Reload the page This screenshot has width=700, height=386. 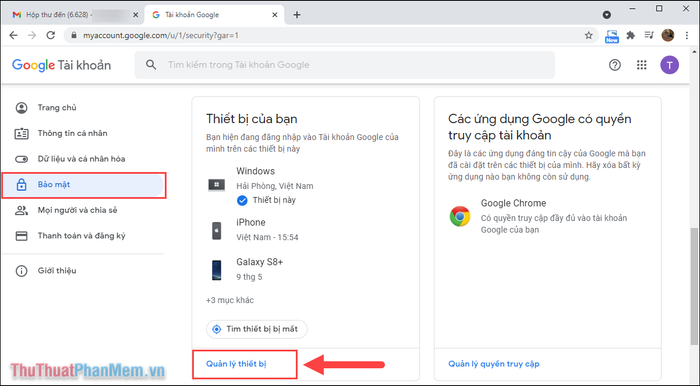pyautogui.click(x=50, y=35)
